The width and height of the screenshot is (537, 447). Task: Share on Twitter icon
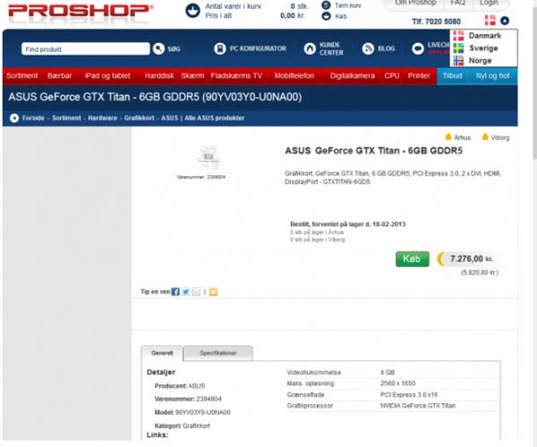(x=186, y=292)
